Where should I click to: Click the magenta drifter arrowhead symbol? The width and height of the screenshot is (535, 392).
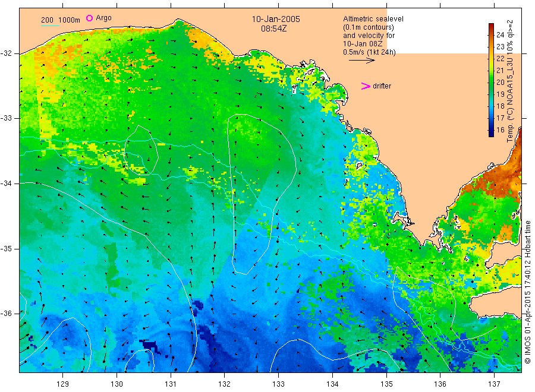(366, 86)
